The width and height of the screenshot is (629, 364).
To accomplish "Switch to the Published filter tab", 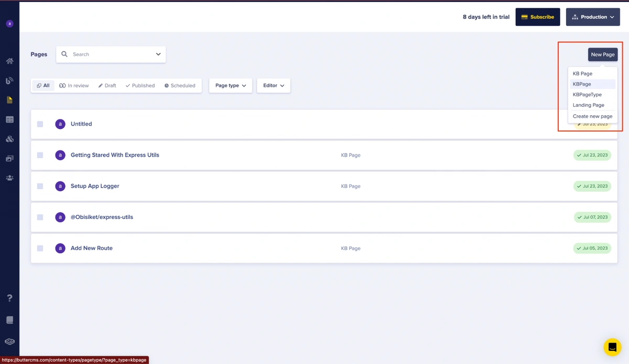I will point(140,86).
